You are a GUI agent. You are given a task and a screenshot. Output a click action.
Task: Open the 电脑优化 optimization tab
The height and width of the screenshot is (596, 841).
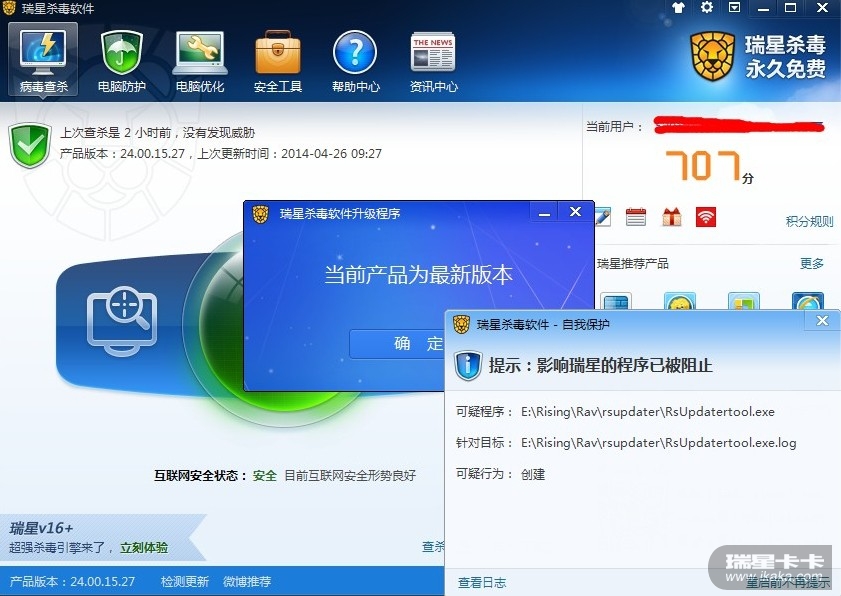click(200, 61)
